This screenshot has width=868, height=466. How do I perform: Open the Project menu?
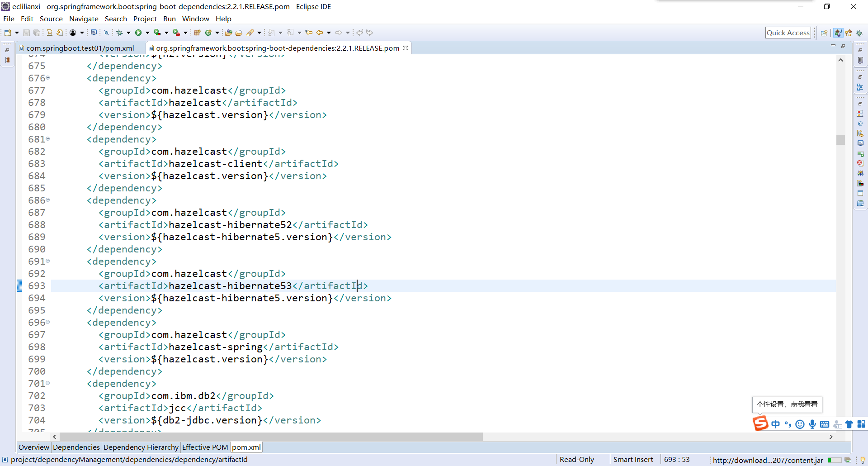[x=145, y=19]
